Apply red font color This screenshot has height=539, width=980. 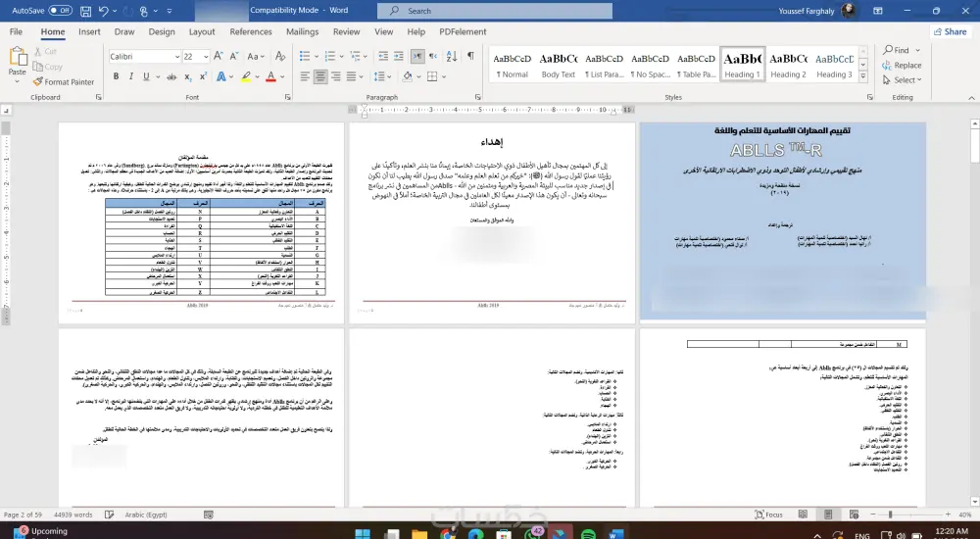270,76
